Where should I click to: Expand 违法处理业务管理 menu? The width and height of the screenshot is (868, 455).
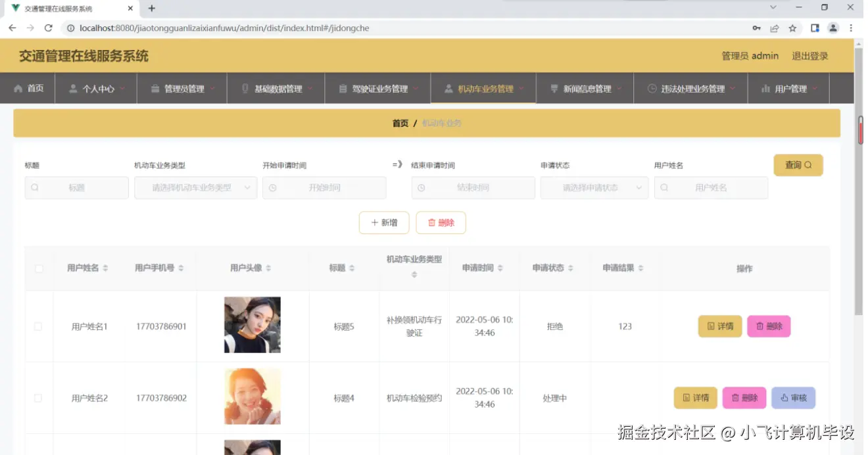[x=691, y=89]
